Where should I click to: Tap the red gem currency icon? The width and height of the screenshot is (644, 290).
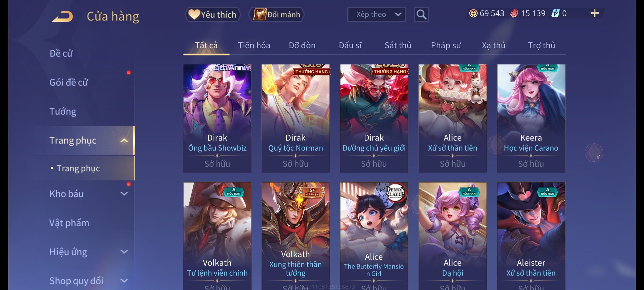pos(514,13)
